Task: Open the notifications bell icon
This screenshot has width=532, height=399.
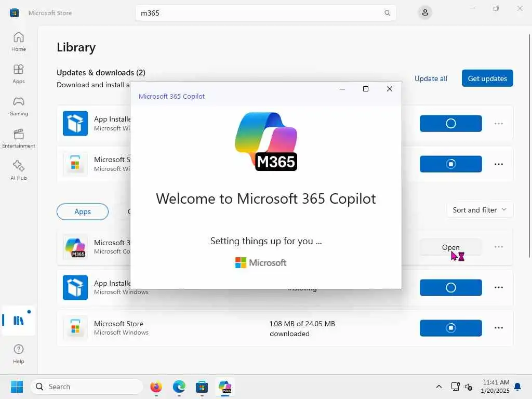Action: 518,387
